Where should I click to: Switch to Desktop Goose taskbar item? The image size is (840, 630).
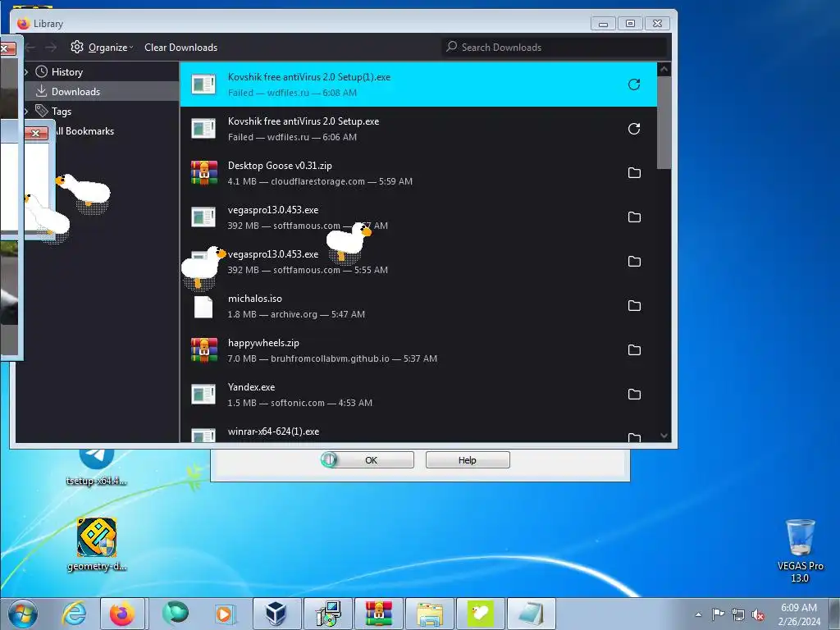(x=480, y=614)
